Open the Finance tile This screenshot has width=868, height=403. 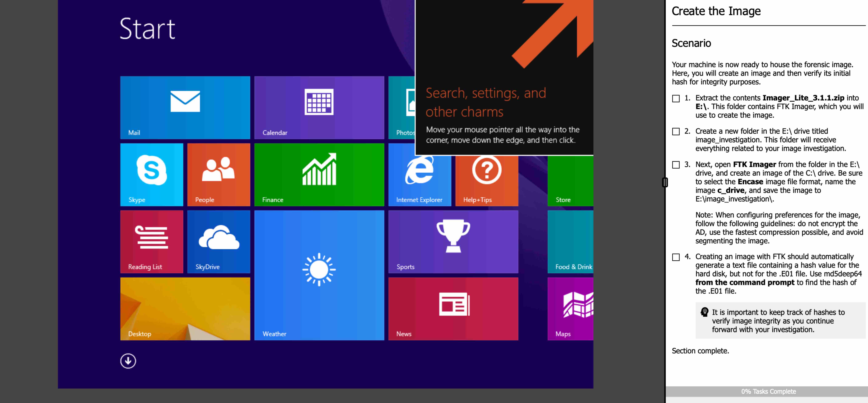[319, 174]
